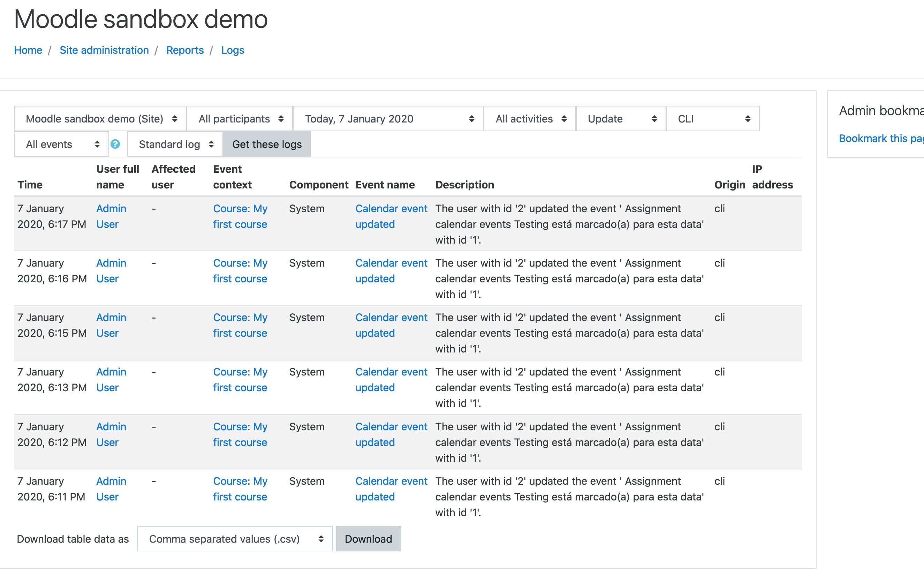
Task: Open Course: My first course in 6:13 PM row
Action: [240, 380]
